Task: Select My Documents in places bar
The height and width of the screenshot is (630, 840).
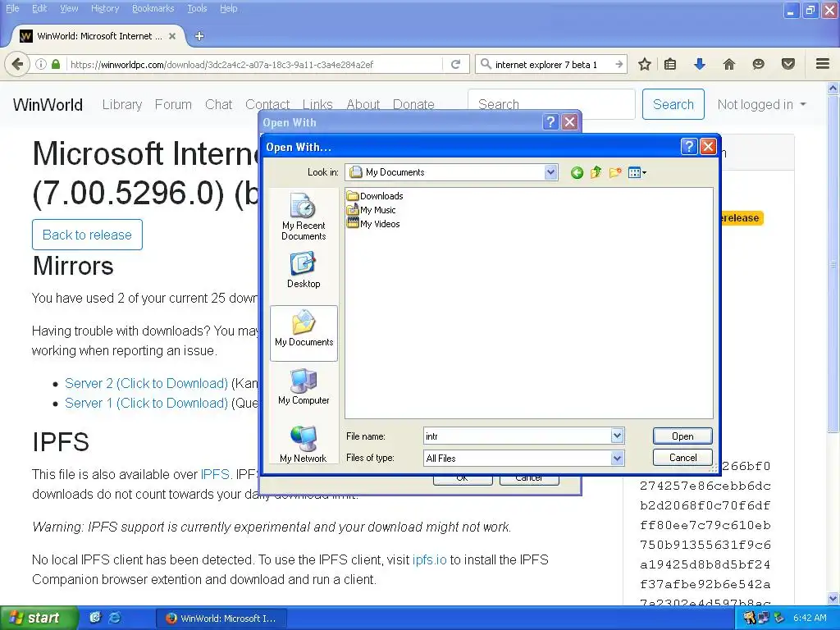Action: click(x=304, y=333)
